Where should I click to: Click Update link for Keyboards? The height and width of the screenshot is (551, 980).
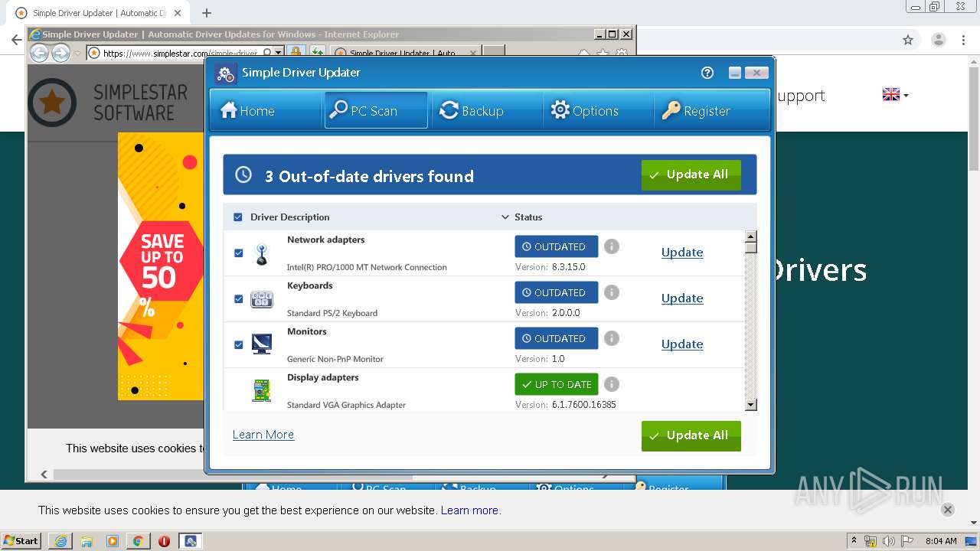click(682, 298)
